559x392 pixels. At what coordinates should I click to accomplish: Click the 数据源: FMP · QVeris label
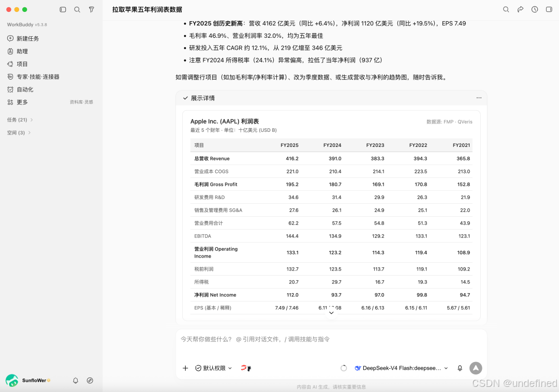click(x=449, y=122)
